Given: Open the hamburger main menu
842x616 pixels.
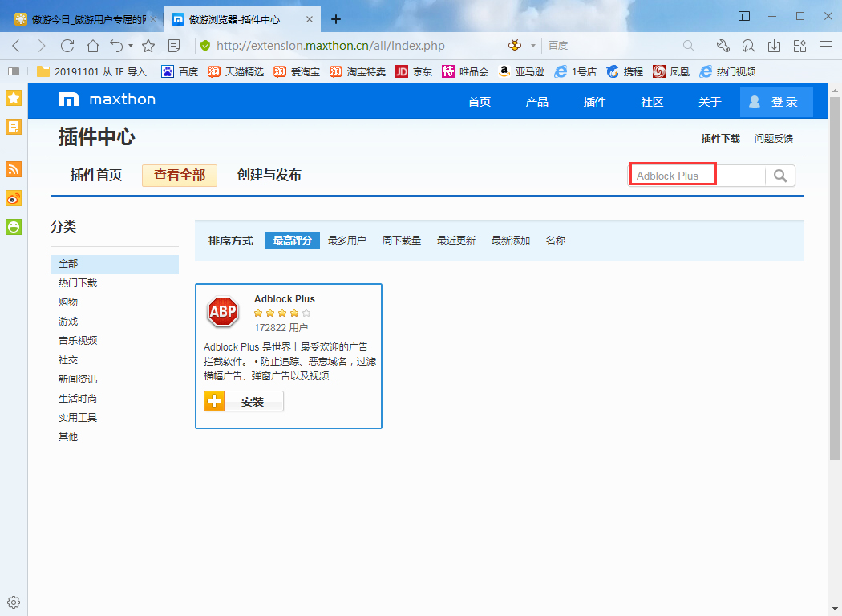Looking at the screenshot, I should click(825, 46).
